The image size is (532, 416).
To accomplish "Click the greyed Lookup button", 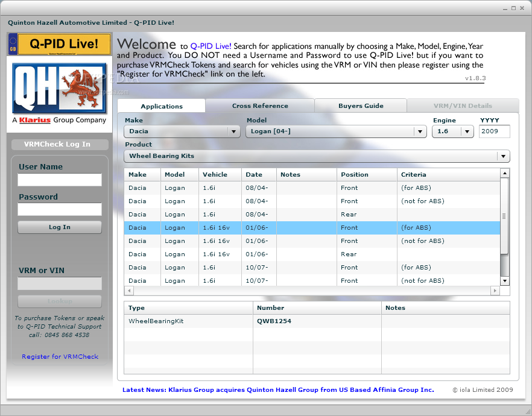I will (60, 301).
